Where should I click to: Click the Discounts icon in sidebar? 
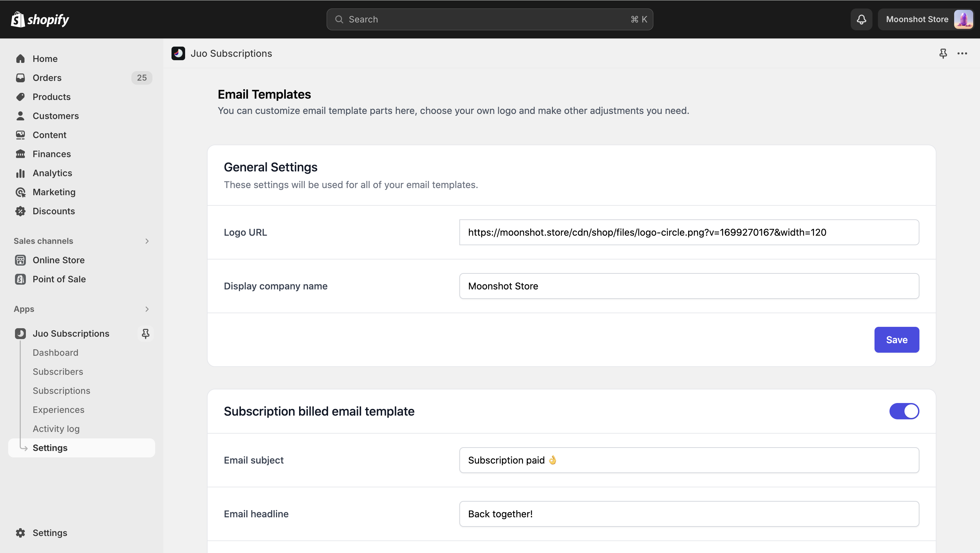(x=20, y=211)
